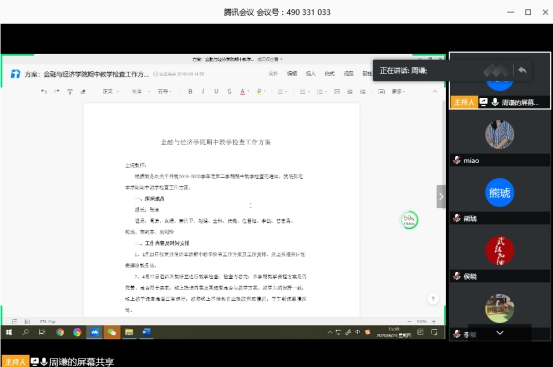553x367 pixels.
Task: Click the screen share icon on the host tile
Action: (484, 102)
